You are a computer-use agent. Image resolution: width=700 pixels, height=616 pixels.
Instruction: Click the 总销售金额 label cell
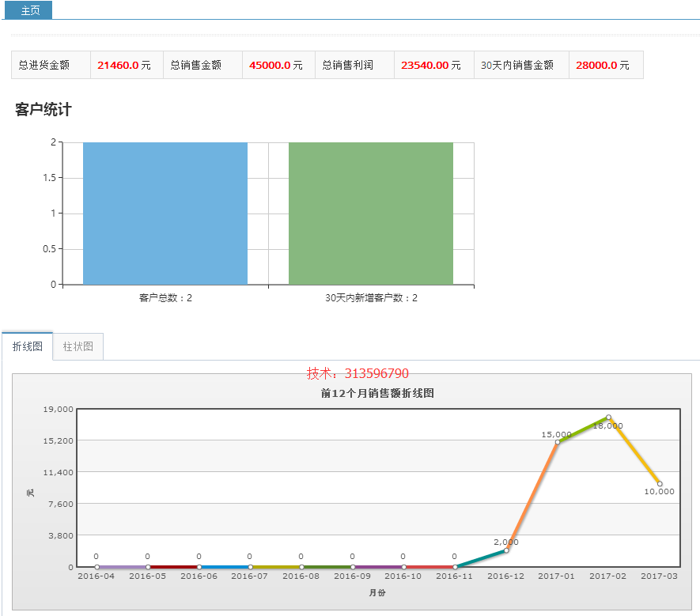(202, 65)
